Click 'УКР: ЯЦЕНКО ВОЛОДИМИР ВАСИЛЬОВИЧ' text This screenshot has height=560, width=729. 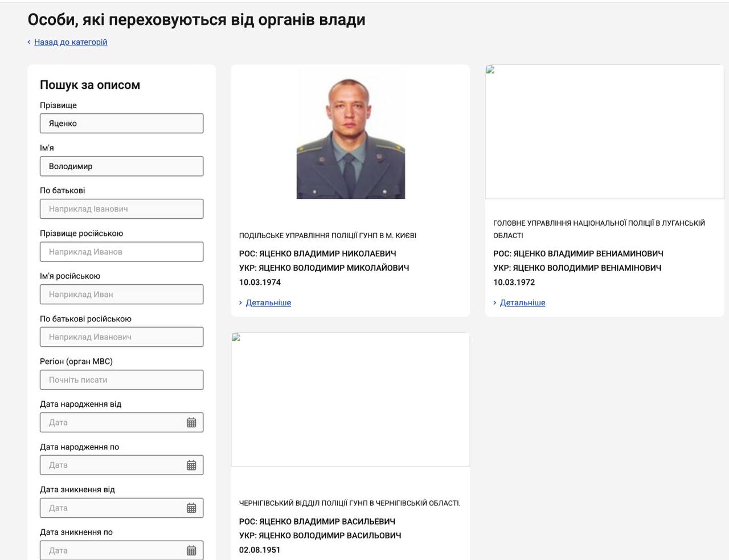tap(320, 536)
